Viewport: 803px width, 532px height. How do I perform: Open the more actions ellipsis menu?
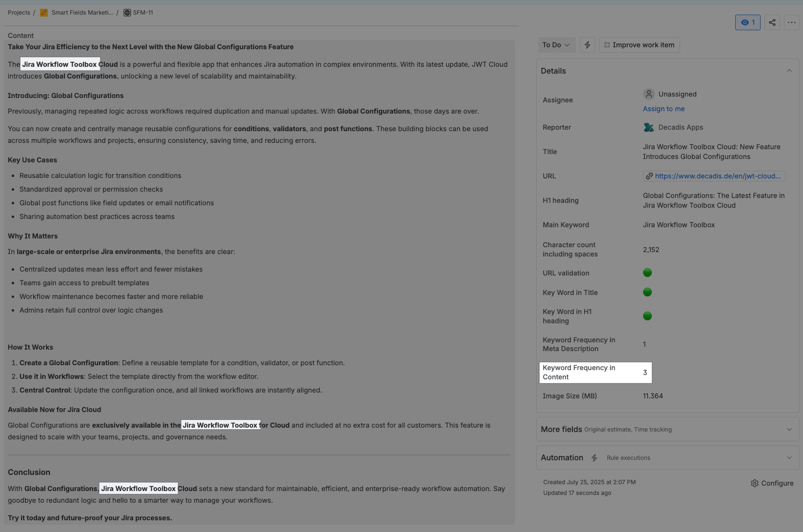pyautogui.click(x=791, y=22)
